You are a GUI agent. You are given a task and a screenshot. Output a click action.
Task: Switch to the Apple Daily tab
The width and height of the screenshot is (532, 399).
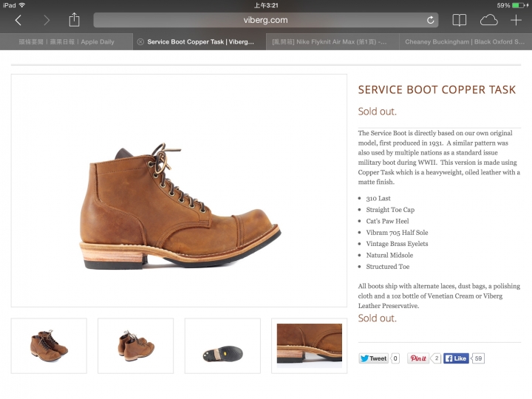tap(66, 41)
